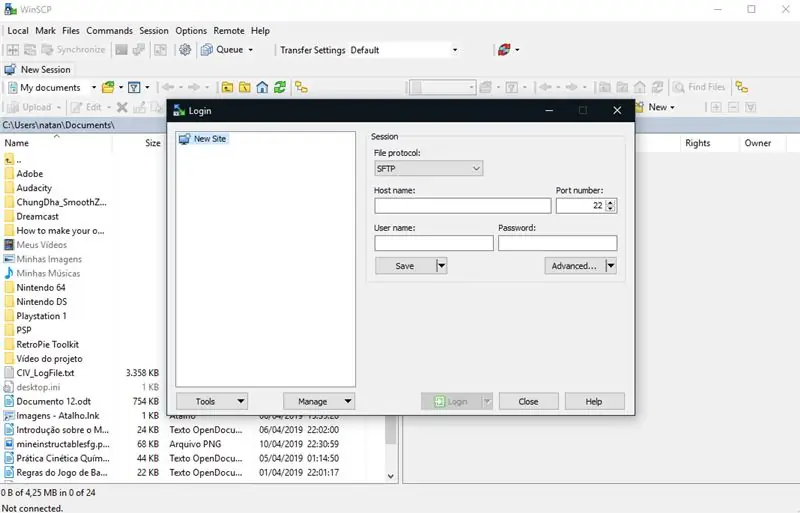The width and height of the screenshot is (800, 513).
Task: Click the remote New folder button
Action: (656, 107)
